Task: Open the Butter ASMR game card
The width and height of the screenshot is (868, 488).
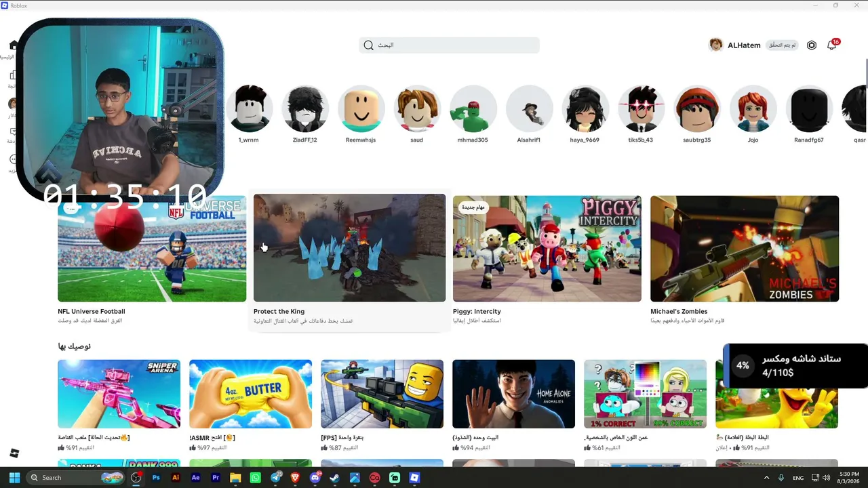Action: coord(250,394)
